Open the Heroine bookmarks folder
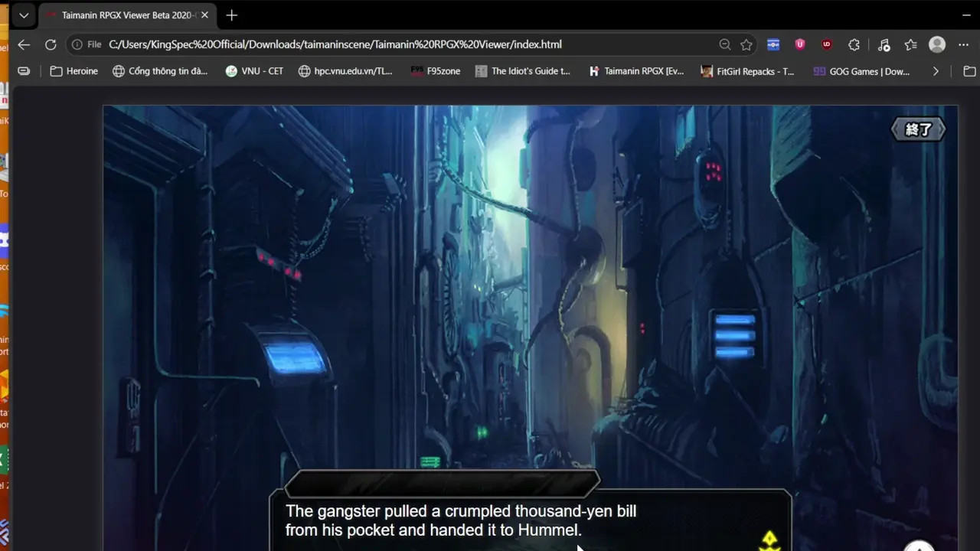980x551 pixels. tap(74, 71)
